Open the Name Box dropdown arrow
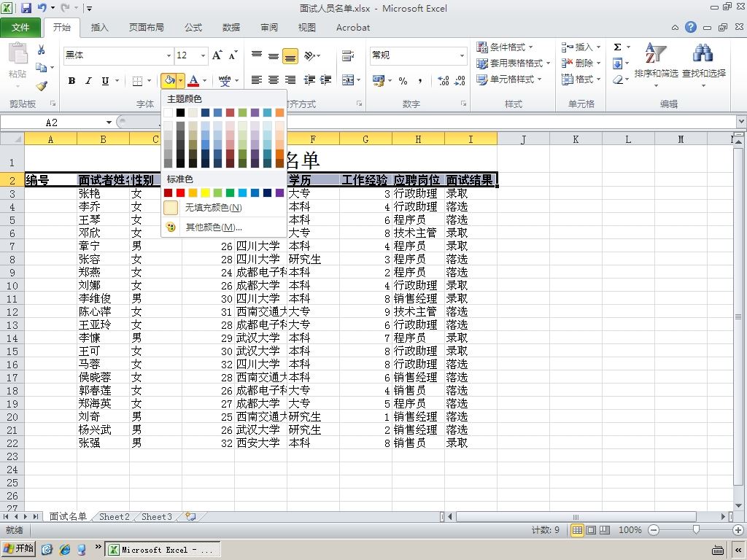This screenshot has height=560, width=747. tap(109, 122)
